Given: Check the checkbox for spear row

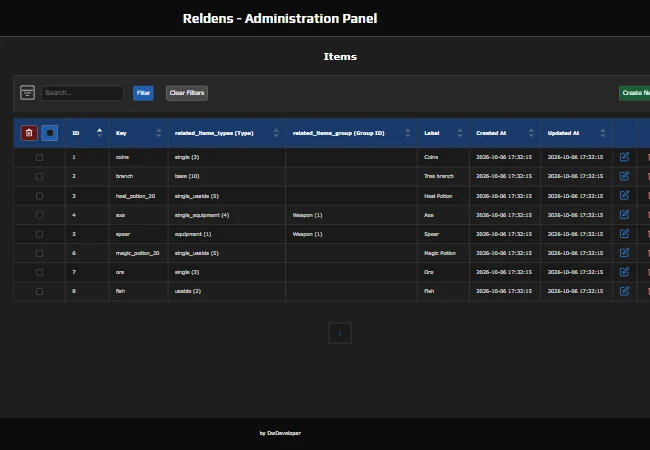Looking at the screenshot, I should pyautogui.click(x=39, y=234).
